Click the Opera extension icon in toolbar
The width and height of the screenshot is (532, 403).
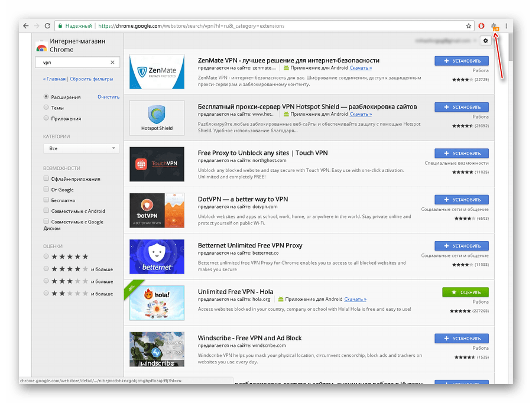[481, 26]
